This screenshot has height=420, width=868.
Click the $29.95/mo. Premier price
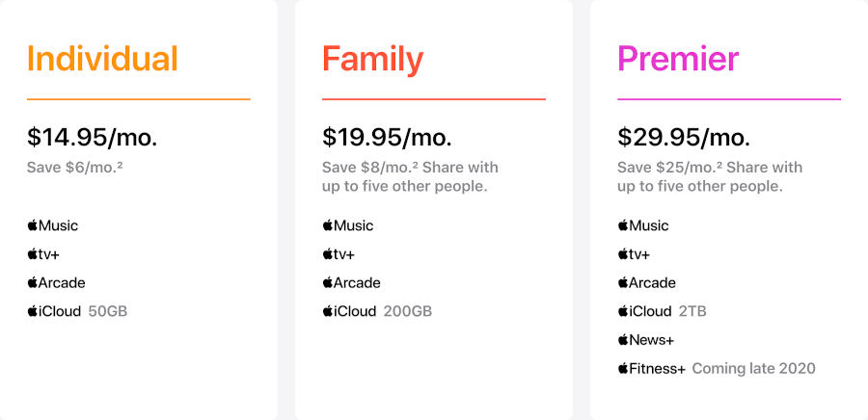(x=684, y=137)
